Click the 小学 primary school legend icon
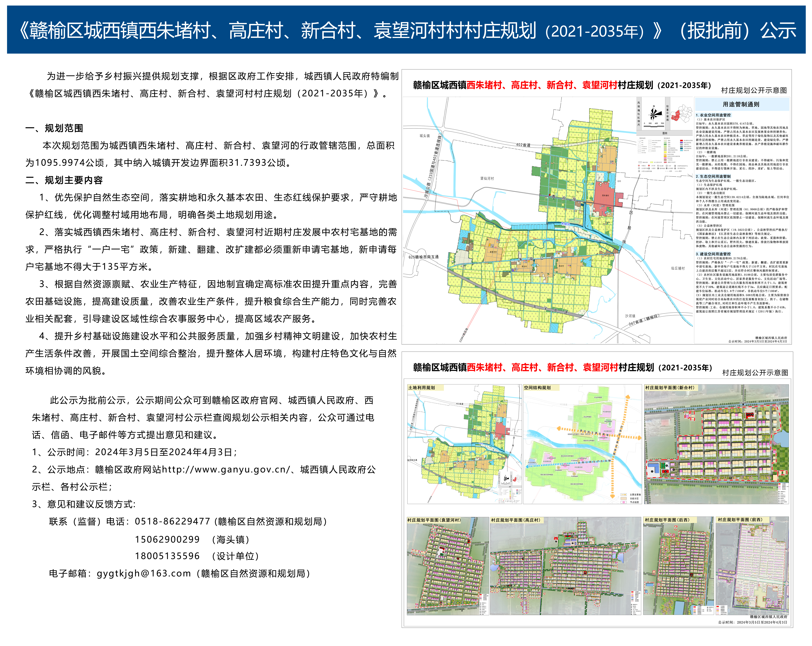 [x=667, y=166]
